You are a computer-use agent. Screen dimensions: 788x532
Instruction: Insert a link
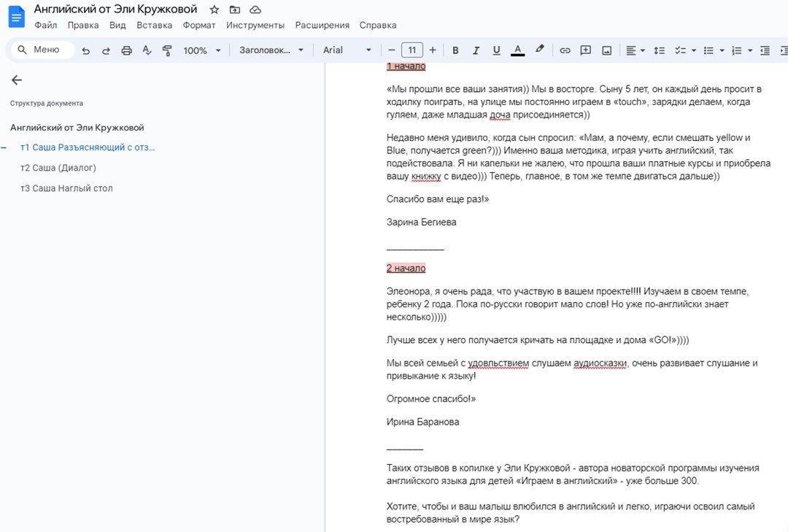[565, 50]
